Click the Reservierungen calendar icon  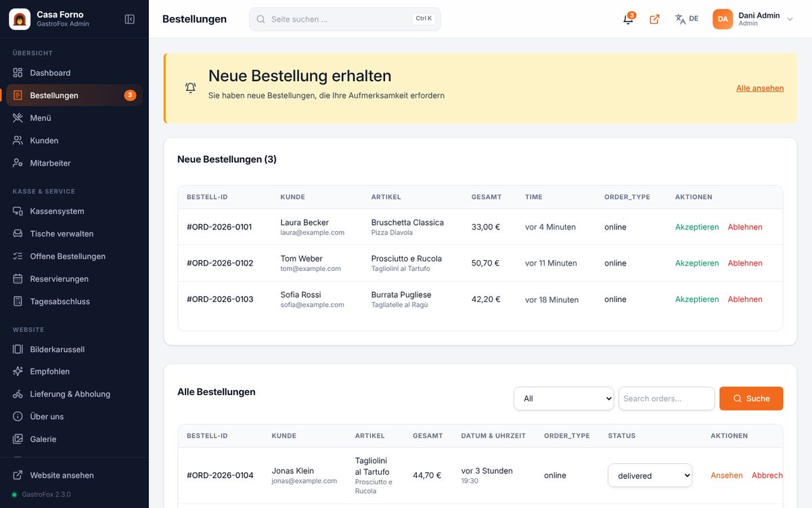18,279
